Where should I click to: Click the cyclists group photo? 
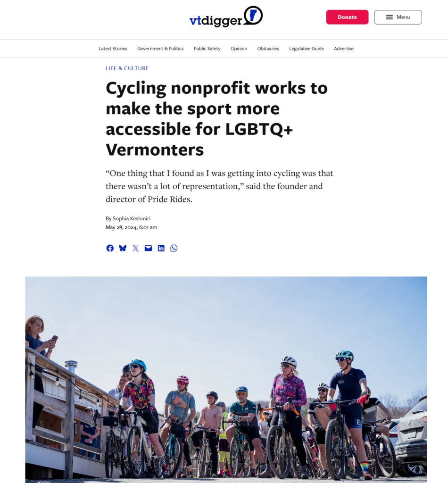click(x=226, y=379)
